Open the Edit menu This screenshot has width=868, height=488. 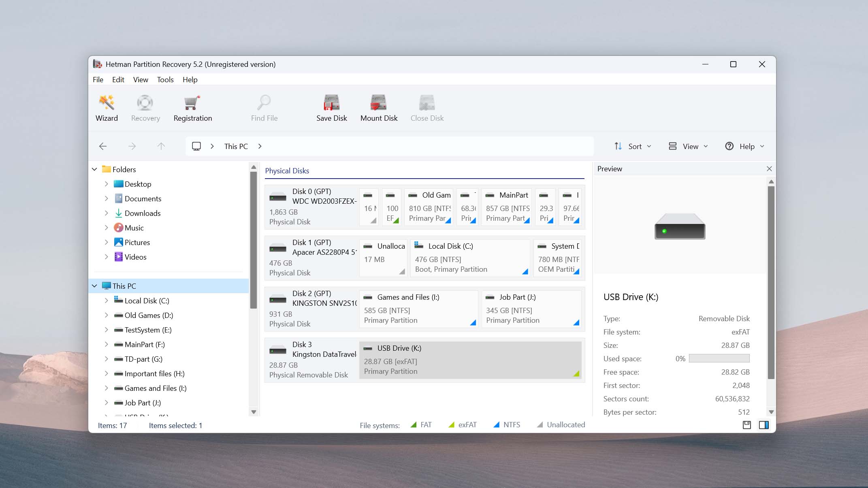point(118,80)
